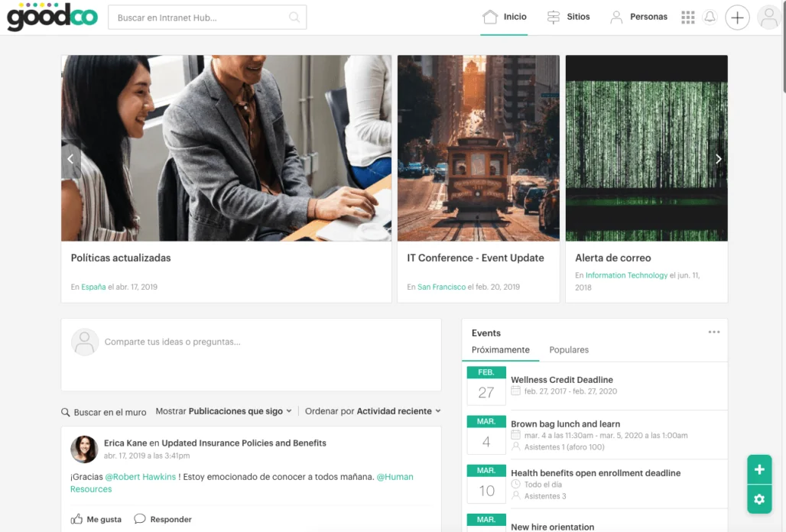Click post timestamp abr. 17, 2019 a las 3:41pm
Viewport: 786px width, 532px height.
(x=147, y=456)
